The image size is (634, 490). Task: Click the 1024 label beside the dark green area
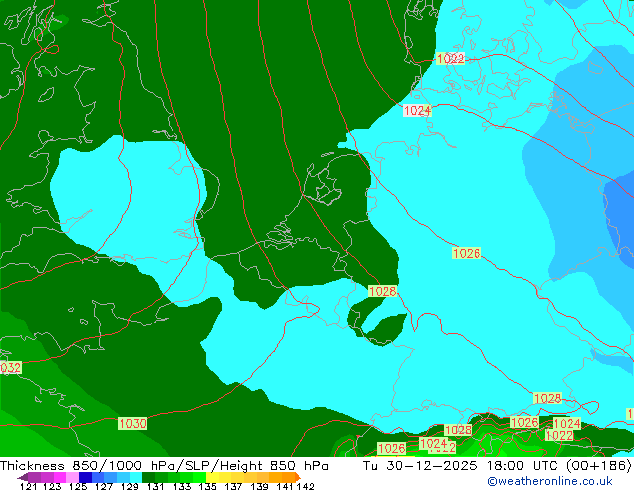coord(417,110)
